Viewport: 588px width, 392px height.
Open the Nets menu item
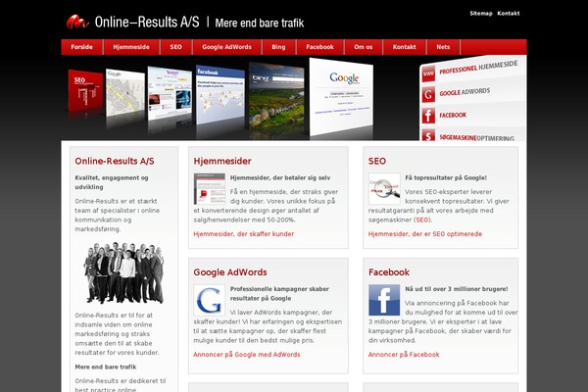pos(443,47)
